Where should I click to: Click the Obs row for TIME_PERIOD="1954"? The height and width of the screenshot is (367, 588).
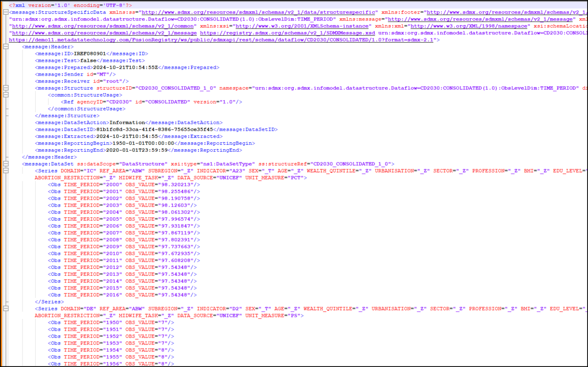[111, 350]
